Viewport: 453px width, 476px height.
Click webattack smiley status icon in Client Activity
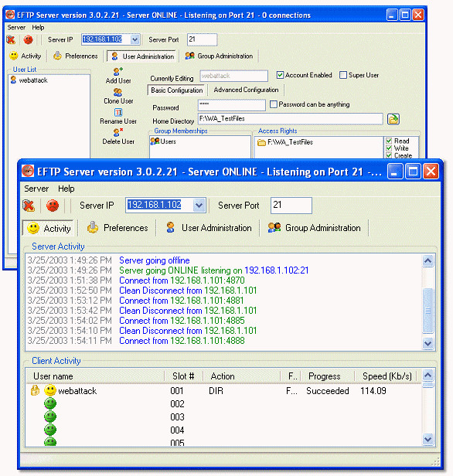tap(50, 390)
